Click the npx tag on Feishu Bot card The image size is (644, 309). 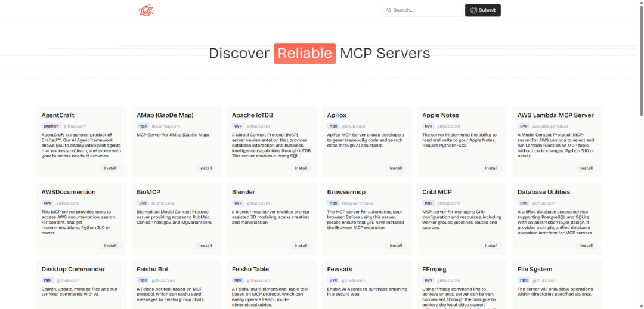[x=143, y=280]
